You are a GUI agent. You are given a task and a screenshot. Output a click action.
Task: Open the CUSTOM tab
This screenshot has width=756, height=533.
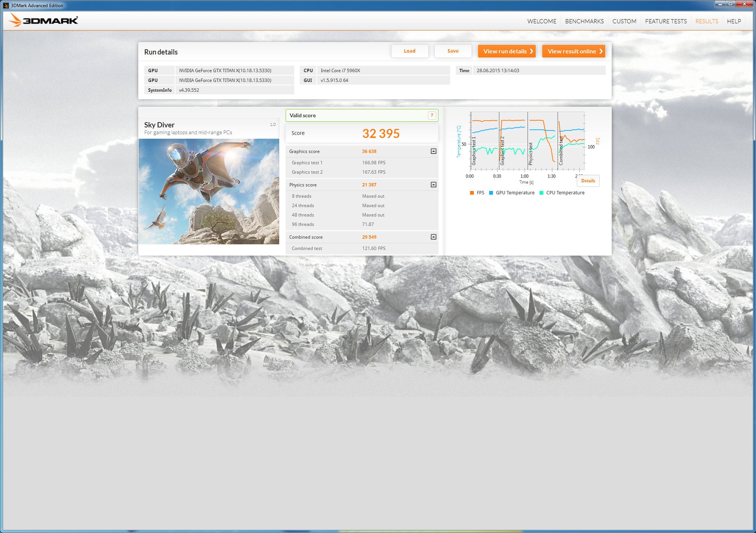pos(624,21)
